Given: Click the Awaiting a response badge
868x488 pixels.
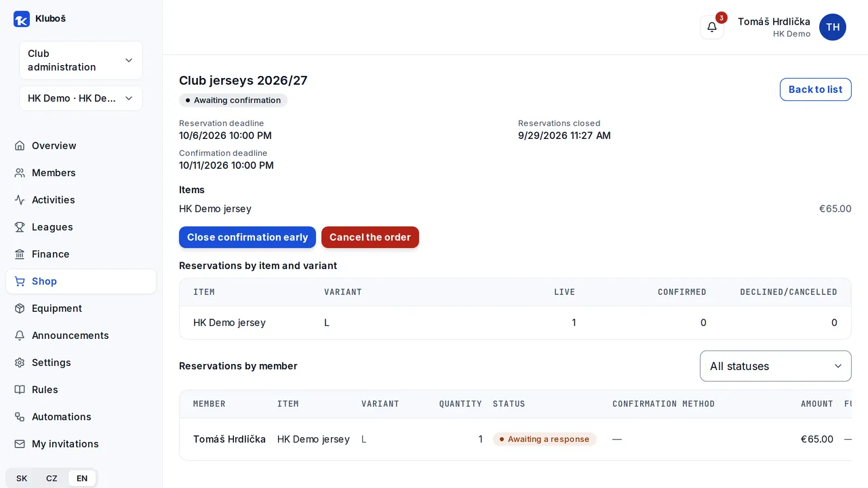Looking at the screenshot, I should [545, 439].
